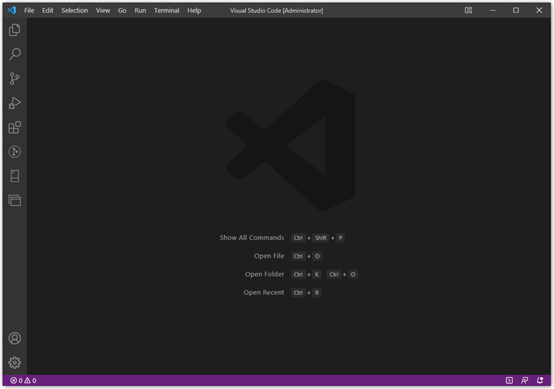Click the R key hint for Open Recent
The height and width of the screenshot is (389, 554).
pos(317,293)
